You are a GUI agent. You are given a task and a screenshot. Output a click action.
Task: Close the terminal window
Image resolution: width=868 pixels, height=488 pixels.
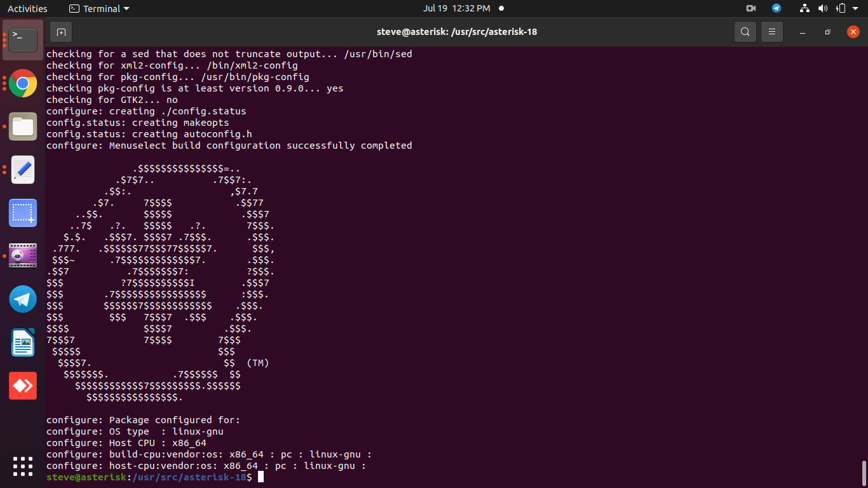853,32
